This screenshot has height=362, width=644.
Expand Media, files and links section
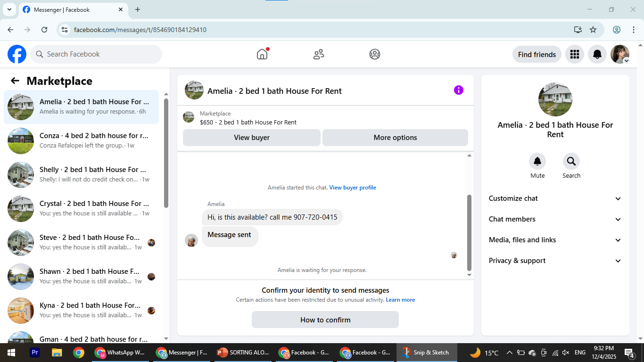pos(555,240)
